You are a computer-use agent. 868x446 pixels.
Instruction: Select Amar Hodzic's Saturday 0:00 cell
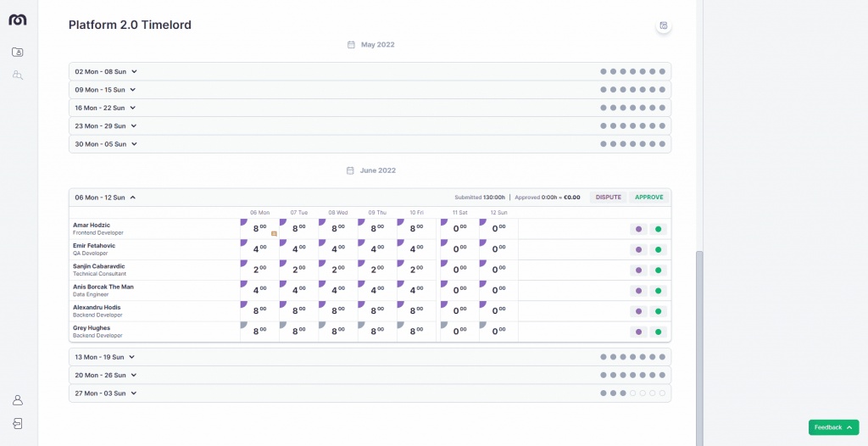point(459,229)
